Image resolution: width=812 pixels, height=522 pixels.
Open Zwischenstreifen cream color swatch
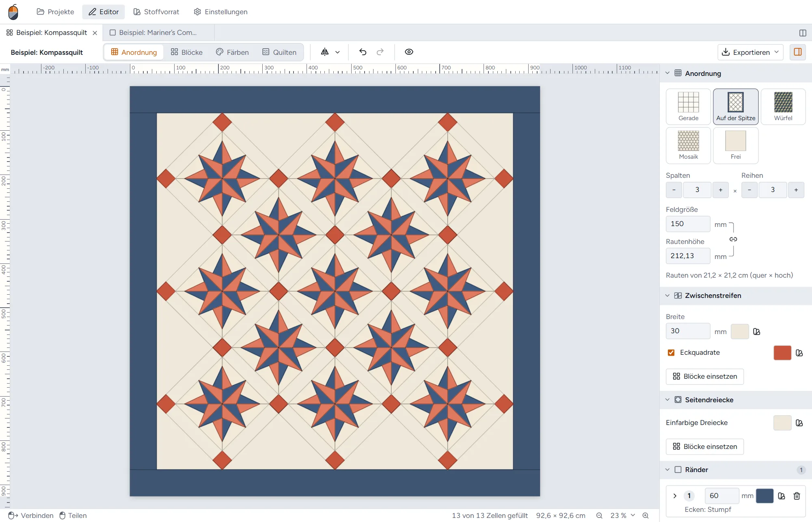click(x=740, y=332)
